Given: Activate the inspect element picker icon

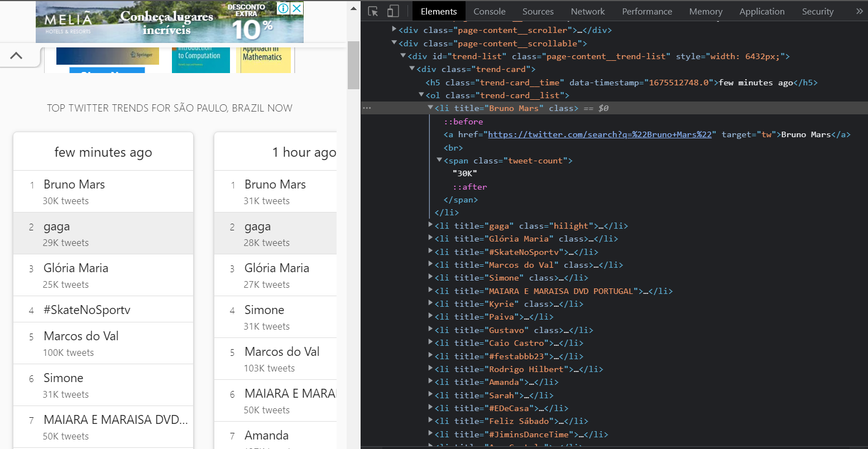Looking at the screenshot, I should [373, 11].
